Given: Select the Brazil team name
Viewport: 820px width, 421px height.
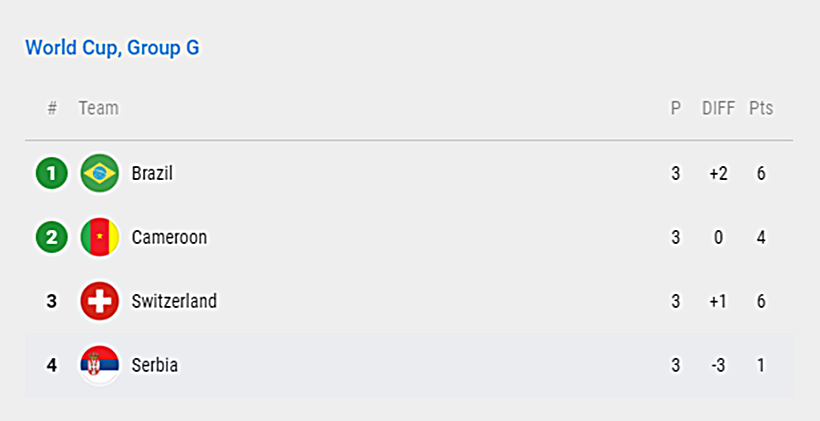Looking at the screenshot, I should 152,173.
